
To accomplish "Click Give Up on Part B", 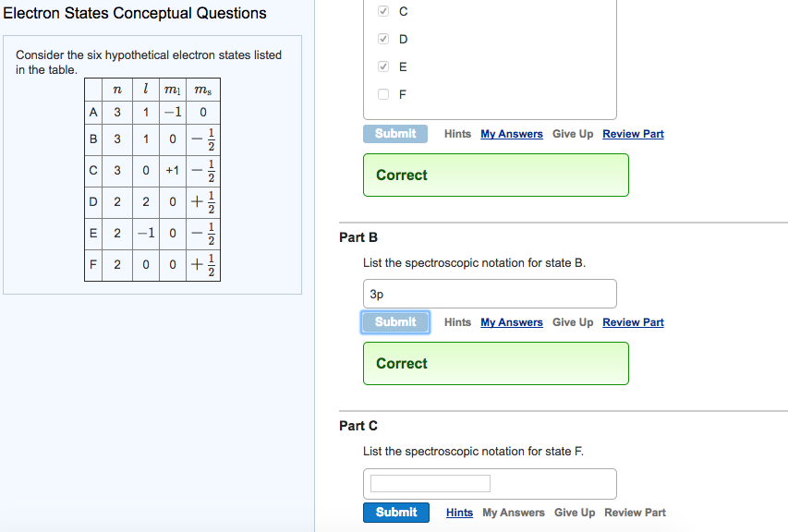I will [x=573, y=322].
